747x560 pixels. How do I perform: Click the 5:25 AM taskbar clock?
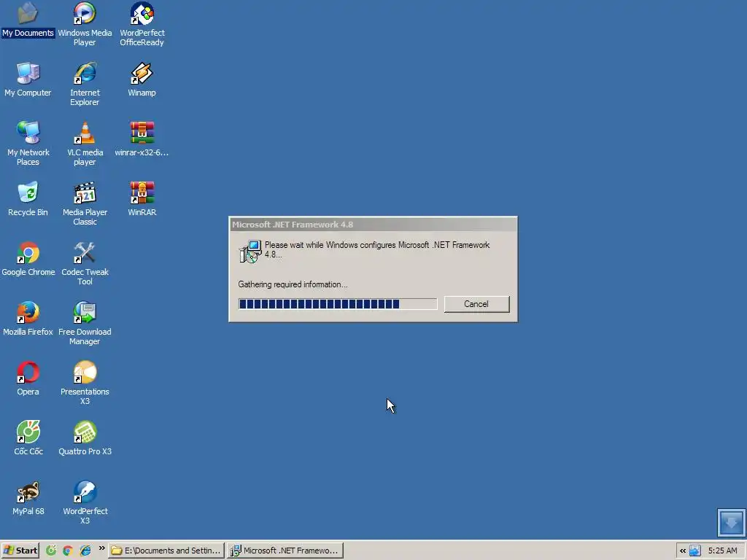point(723,551)
